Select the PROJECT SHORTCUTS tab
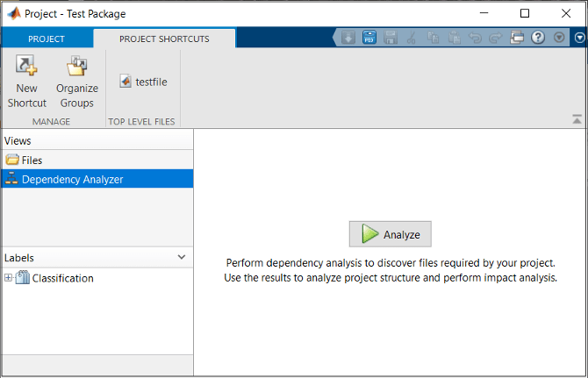Image resolution: width=588 pixels, height=378 pixels. pyautogui.click(x=164, y=39)
